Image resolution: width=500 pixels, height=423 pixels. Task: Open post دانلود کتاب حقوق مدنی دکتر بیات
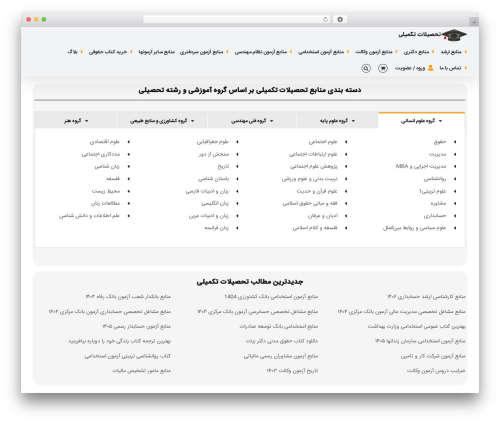coord(282,341)
